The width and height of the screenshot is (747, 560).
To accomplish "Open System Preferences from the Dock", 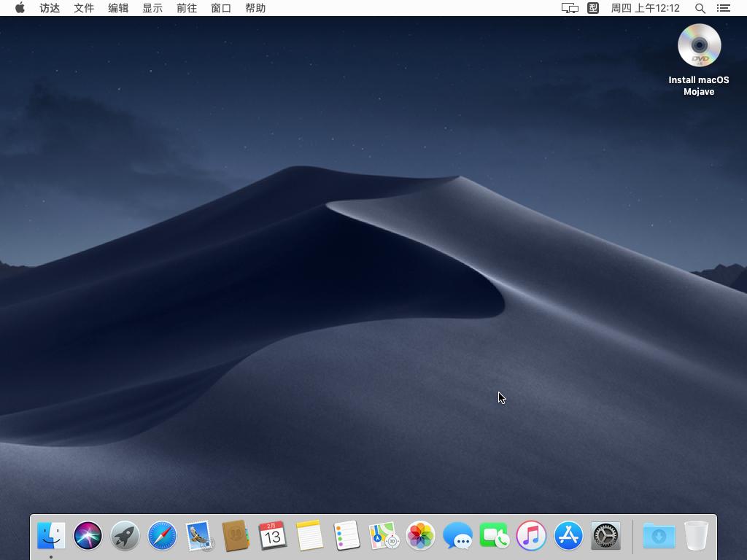I will click(605, 535).
